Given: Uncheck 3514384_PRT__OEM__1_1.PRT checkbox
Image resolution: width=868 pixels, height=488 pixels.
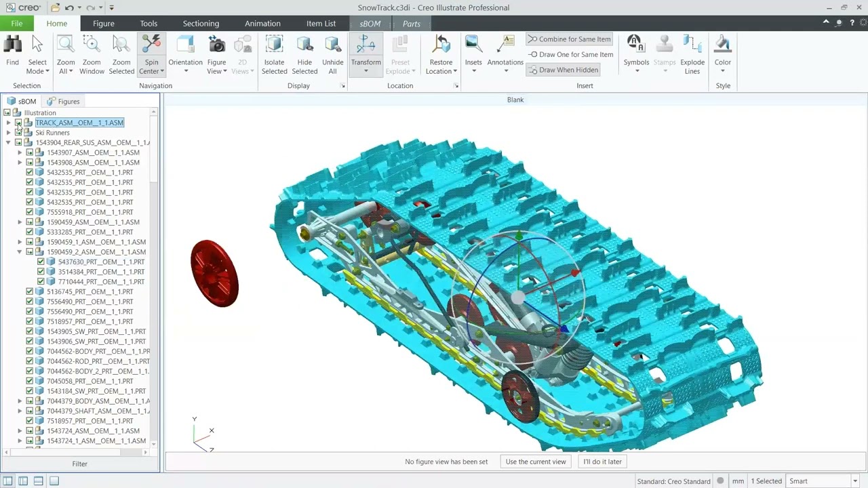Looking at the screenshot, I should [x=41, y=272].
